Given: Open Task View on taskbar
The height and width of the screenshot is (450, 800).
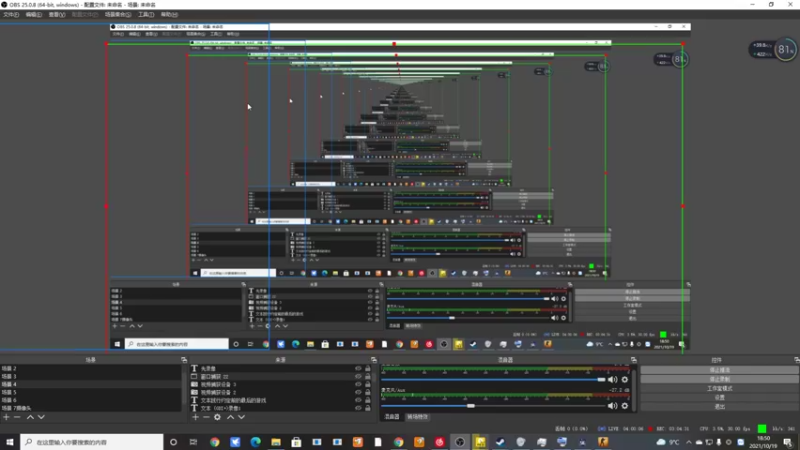Looking at the screenshot, I should click(193, 442).
